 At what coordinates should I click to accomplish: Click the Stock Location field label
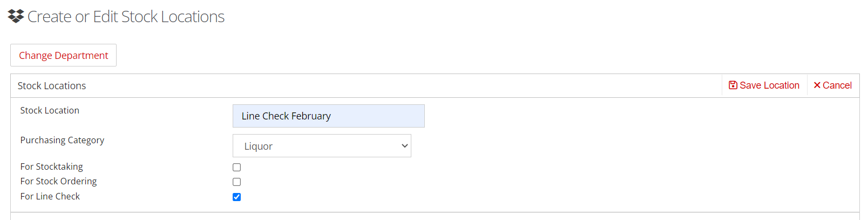50,110
